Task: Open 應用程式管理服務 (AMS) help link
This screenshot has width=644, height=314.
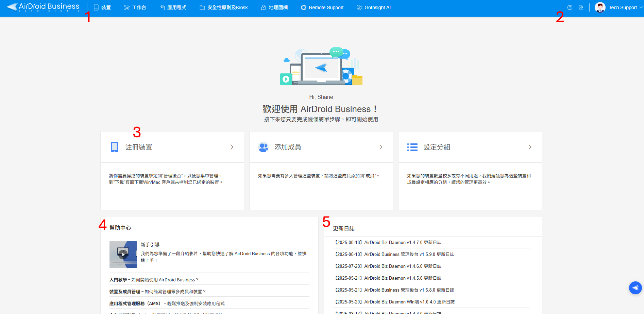Action: pos(167,303)
